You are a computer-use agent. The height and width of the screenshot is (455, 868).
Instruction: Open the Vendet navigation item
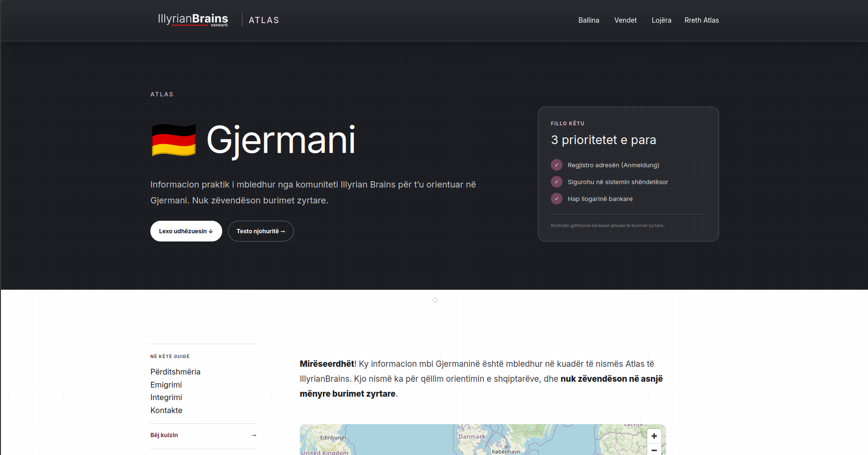(x=625, y=20)
